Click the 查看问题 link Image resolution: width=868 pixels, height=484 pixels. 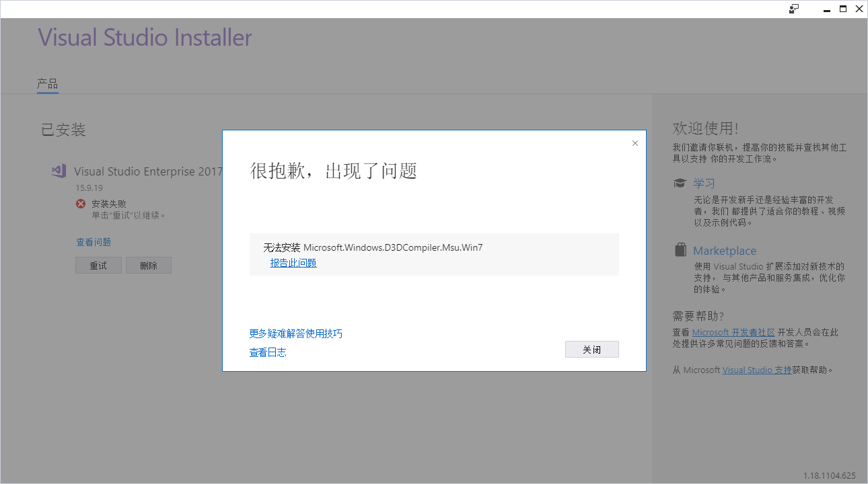(x=94, y=242)
